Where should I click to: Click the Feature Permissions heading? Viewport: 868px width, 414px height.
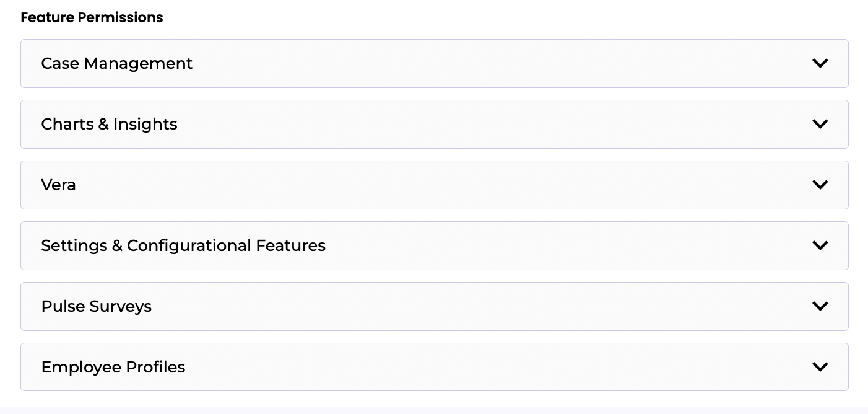92,17
